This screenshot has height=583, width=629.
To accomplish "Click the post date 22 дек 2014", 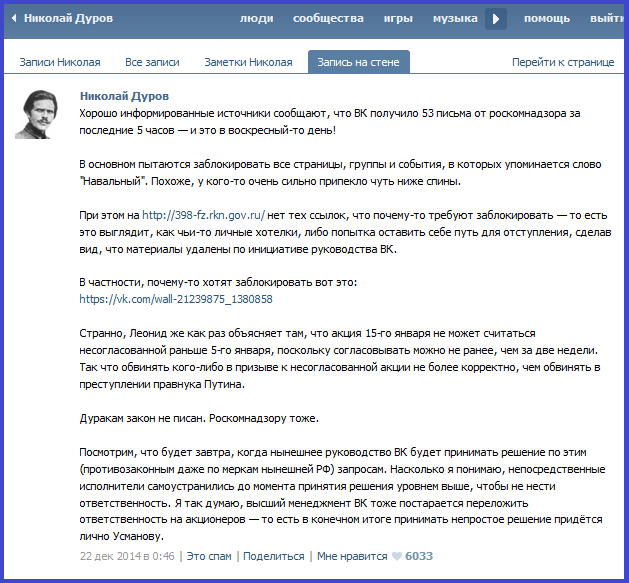I will tap(127, 556).
